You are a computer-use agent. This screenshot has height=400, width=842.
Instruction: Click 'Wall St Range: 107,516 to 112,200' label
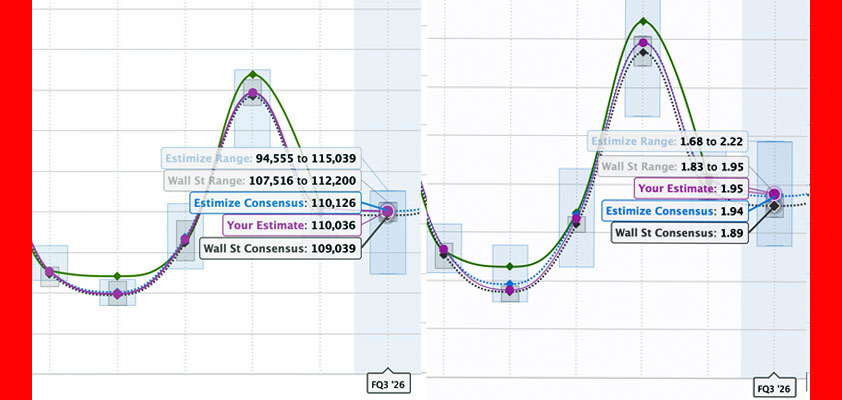pos(262,180)
